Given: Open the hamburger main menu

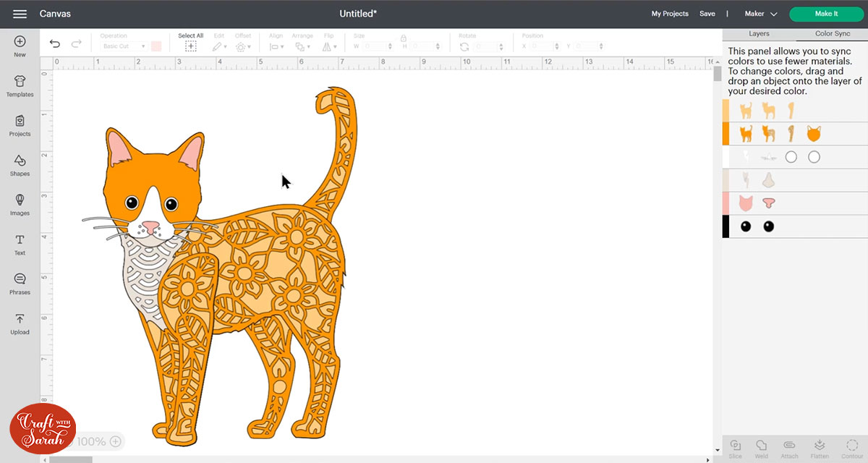Looking at the screenshot, I should click(x=20, y=14).
